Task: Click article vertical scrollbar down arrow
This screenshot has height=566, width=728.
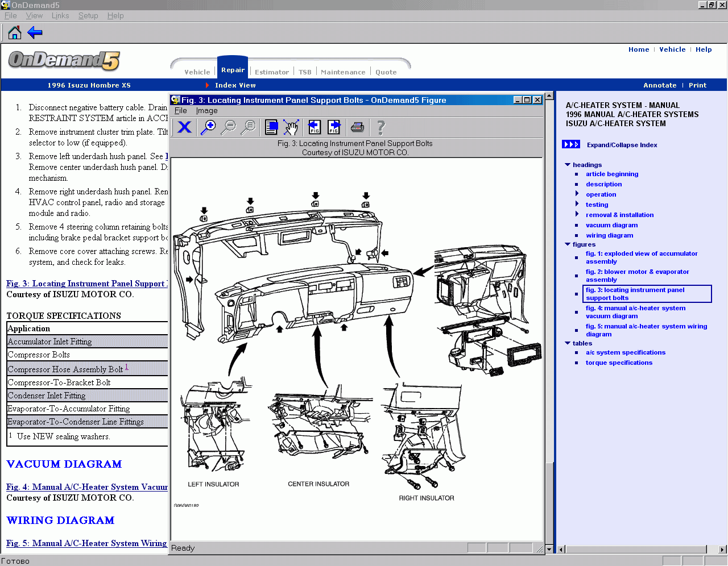Action: tap(549, 549)
